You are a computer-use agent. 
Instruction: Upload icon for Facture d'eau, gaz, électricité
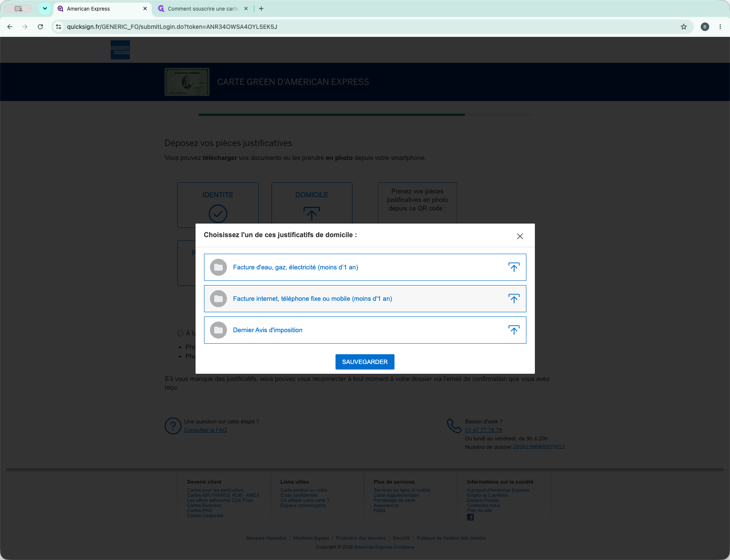(514, 267)
